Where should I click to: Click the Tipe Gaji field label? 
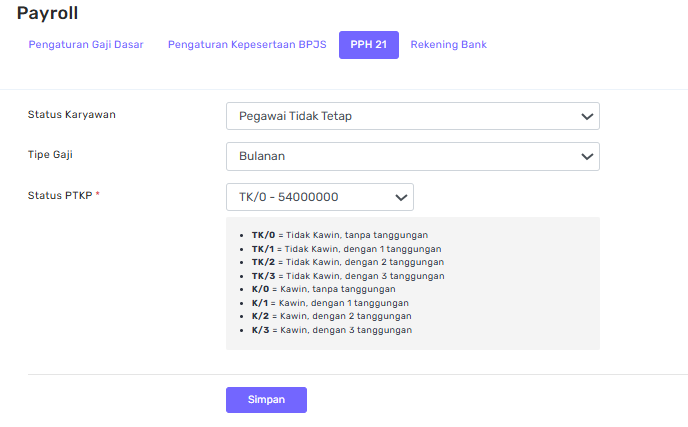(50, 154)
